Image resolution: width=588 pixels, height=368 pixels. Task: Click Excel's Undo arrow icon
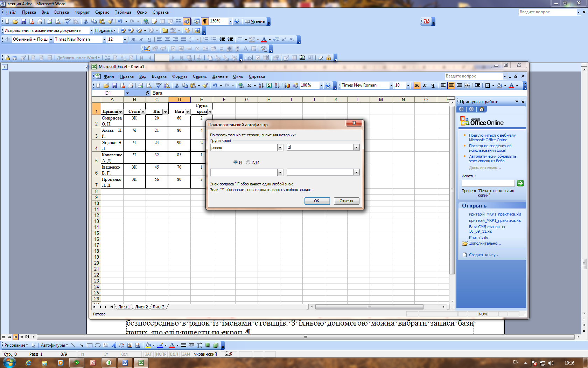point(215,85)
